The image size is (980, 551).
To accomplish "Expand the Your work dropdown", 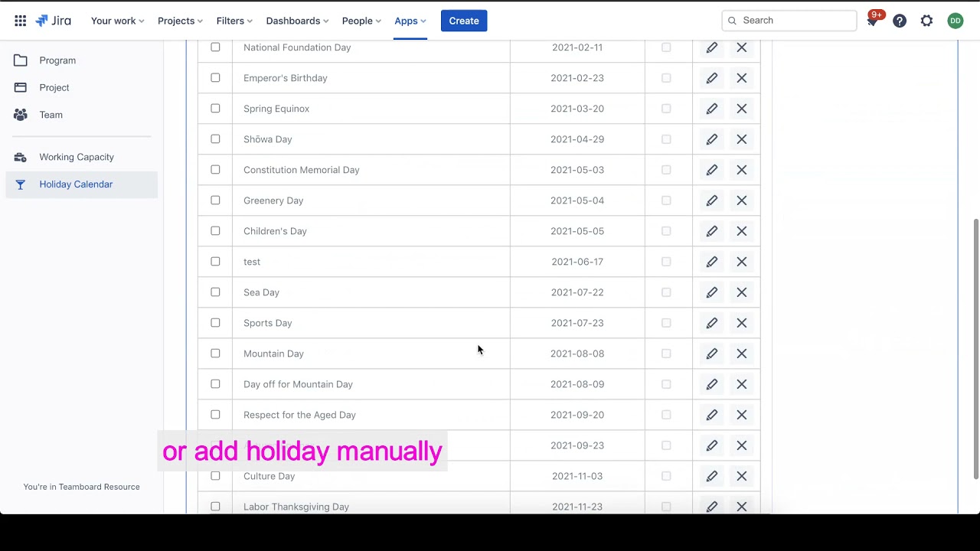I will coord(117,21).
